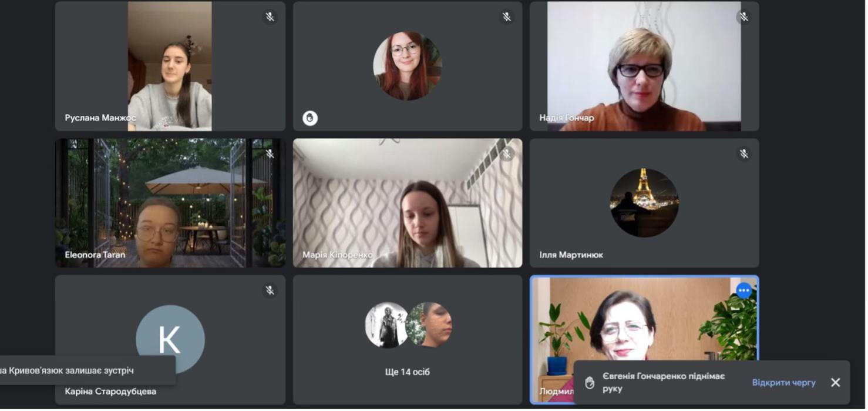Click muted mic icon on red-haired avatar tile
Screen dimensions: 868x411
[507, 17]
